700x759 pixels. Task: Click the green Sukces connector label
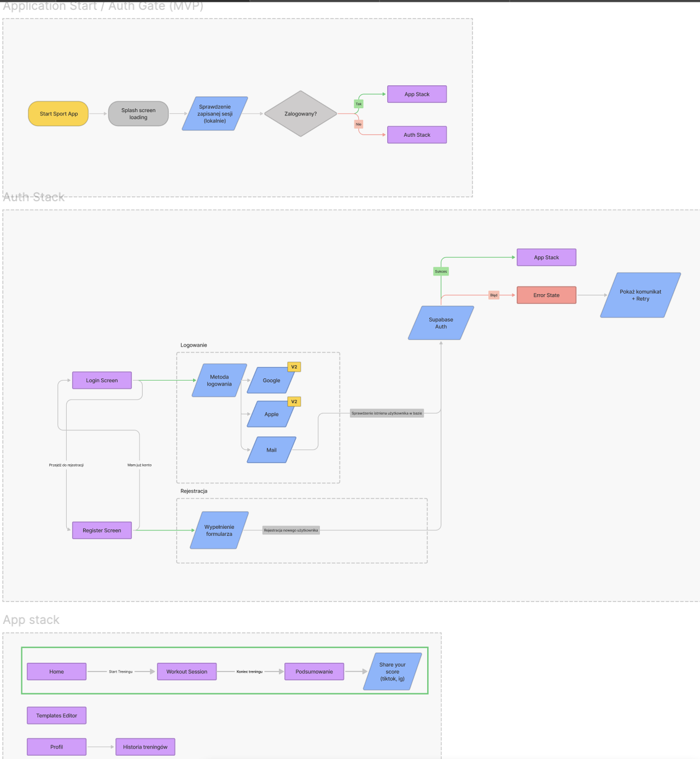pyautogui.click(x=441, y=271)
